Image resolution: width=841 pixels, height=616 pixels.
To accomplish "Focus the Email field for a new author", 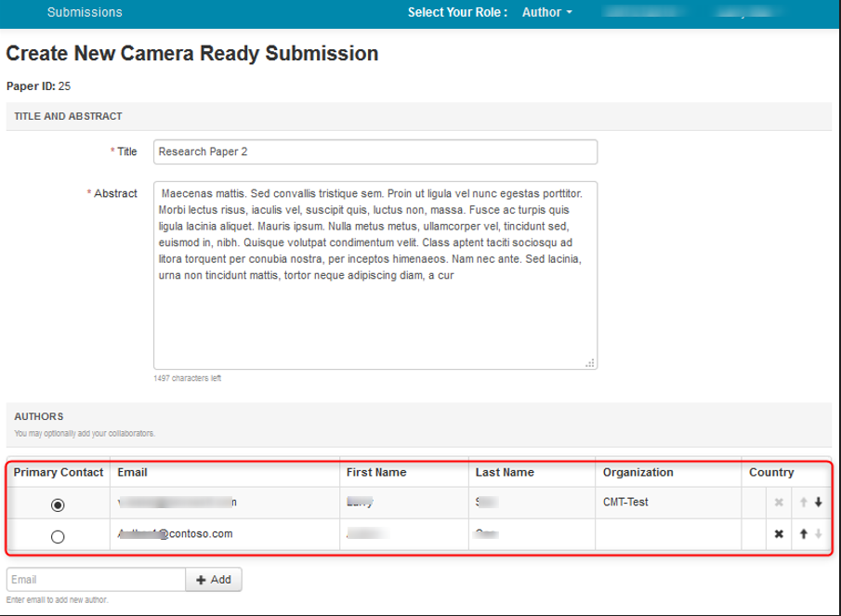I will point(96,580).
